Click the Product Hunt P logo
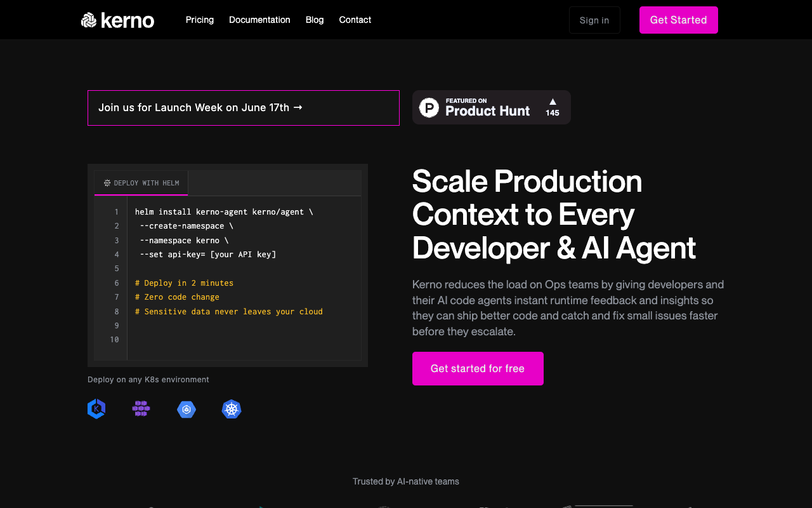 428,107
